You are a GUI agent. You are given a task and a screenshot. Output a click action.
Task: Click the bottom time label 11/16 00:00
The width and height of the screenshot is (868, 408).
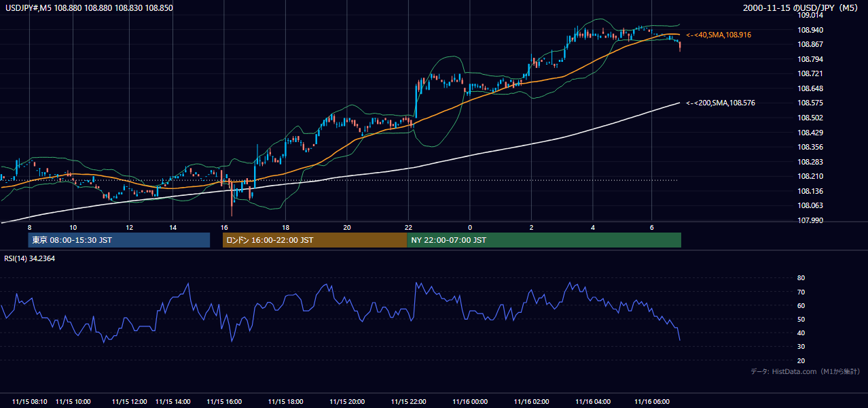[x=470, y=402]
